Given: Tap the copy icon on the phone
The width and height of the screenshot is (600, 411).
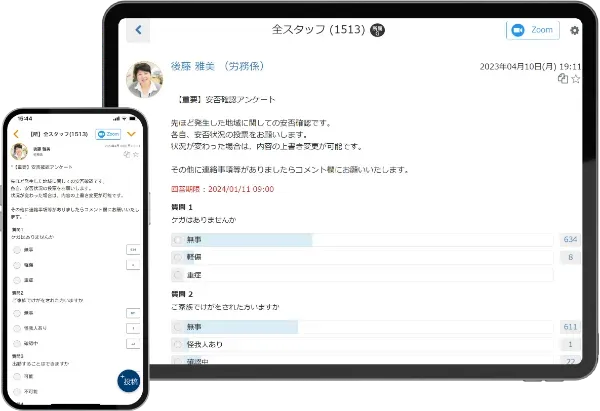Looking at the screenshot, I should [x=127, y=154].
